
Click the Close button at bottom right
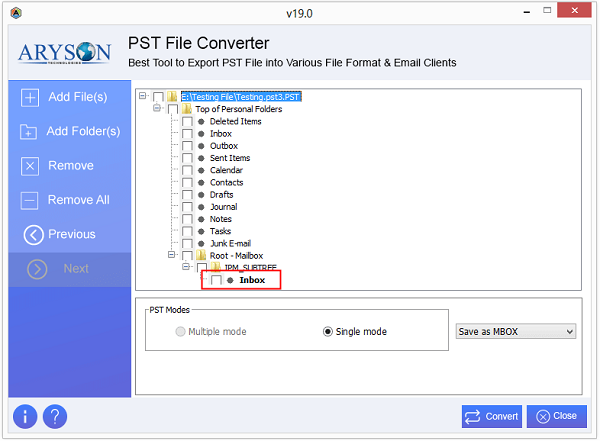tap(557, 416)
